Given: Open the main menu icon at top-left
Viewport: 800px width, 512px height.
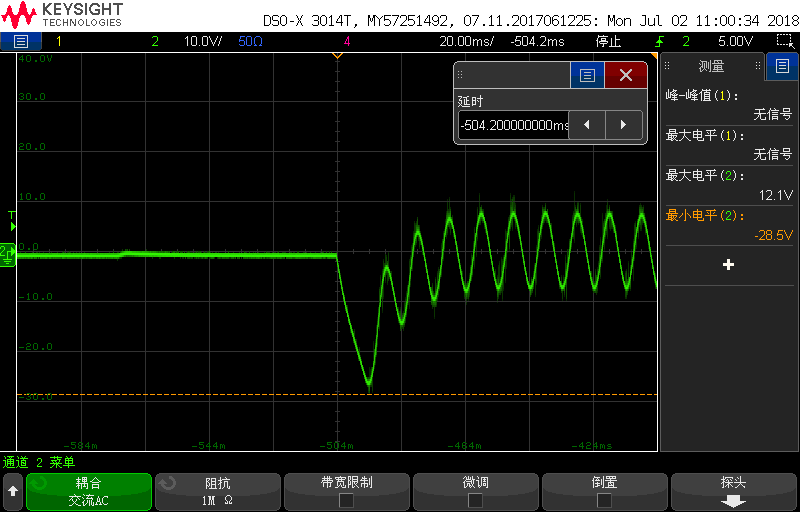Looking at the screenshot, I should click(x=20, y=41).
